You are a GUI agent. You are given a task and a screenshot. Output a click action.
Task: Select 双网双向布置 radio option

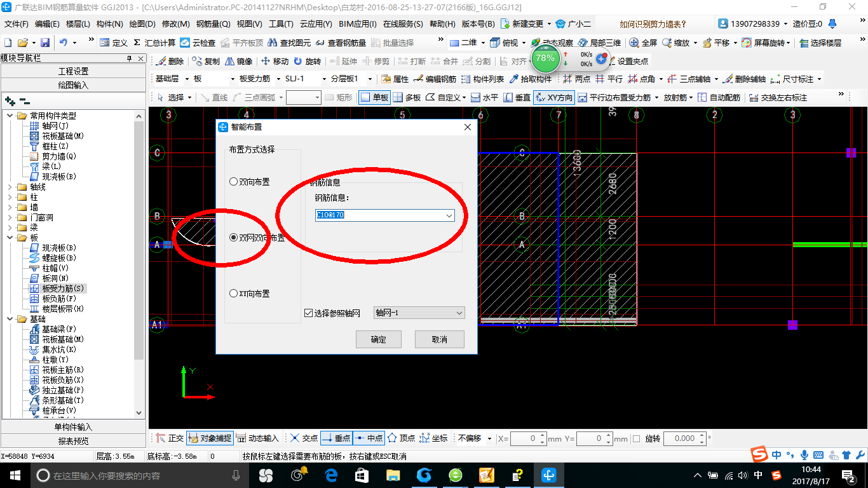pyautogui.click(x=233, y=238)
